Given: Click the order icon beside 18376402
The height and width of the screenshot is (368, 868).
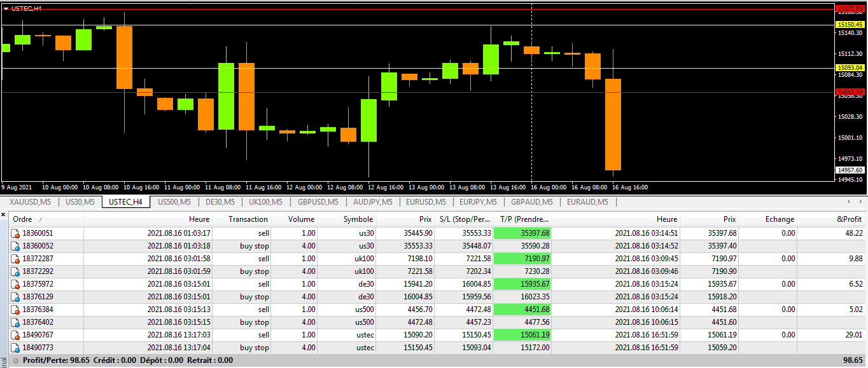Looking at the screenshot, I should click(15, 322).
